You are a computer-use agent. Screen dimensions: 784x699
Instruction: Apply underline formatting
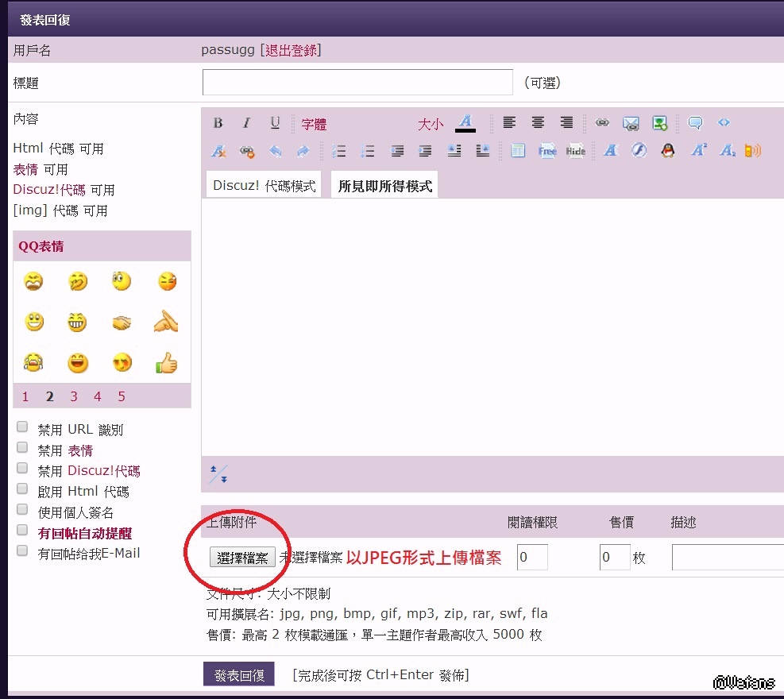pyautogui.click(x=275, y=123)
